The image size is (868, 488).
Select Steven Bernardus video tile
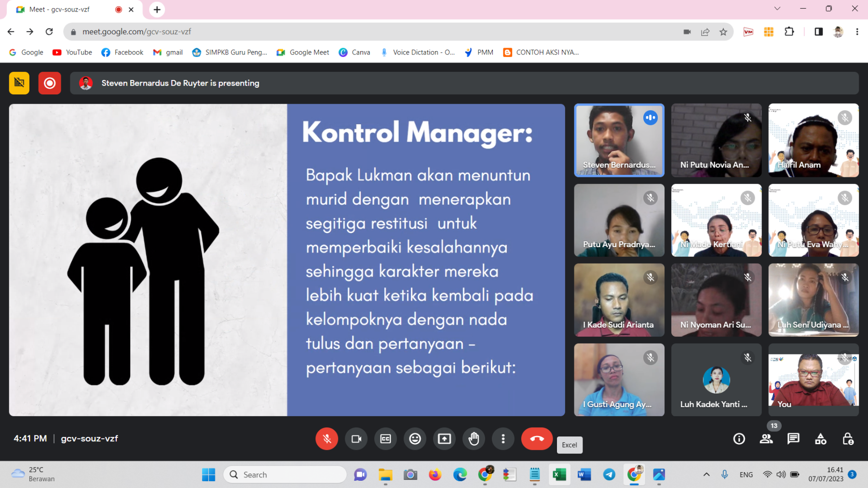click(x=619, y=140)
